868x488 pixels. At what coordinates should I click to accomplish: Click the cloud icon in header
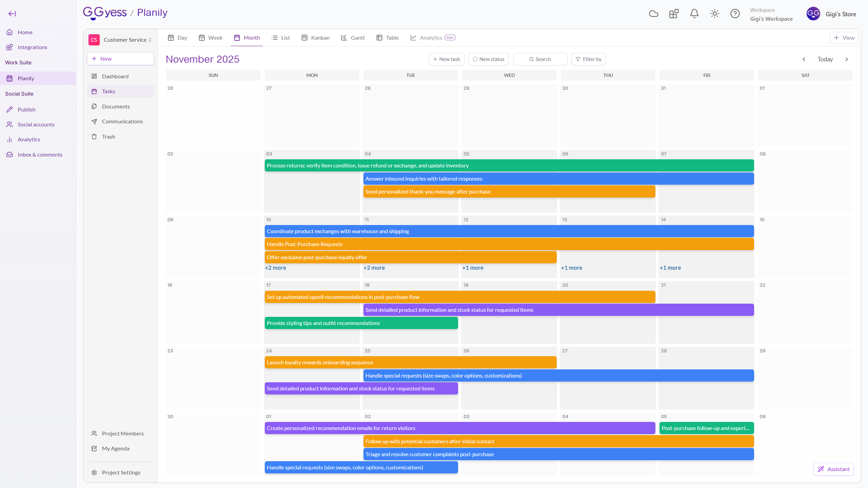tap(653, 14)
